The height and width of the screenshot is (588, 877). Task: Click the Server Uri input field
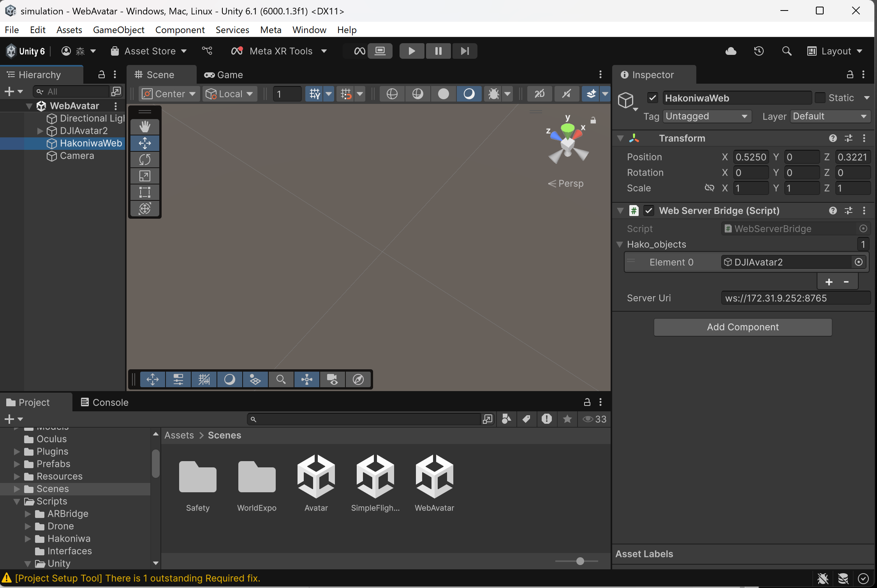795,298
